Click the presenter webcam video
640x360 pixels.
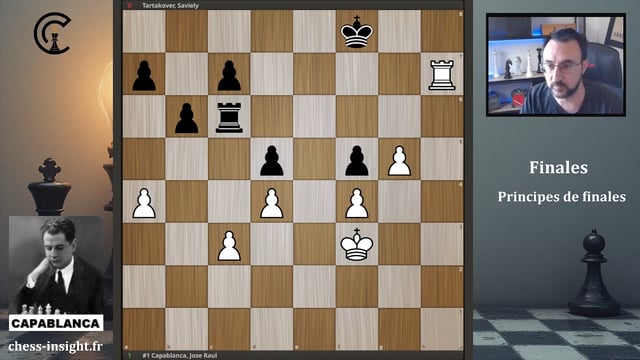(x=556, y=65)
